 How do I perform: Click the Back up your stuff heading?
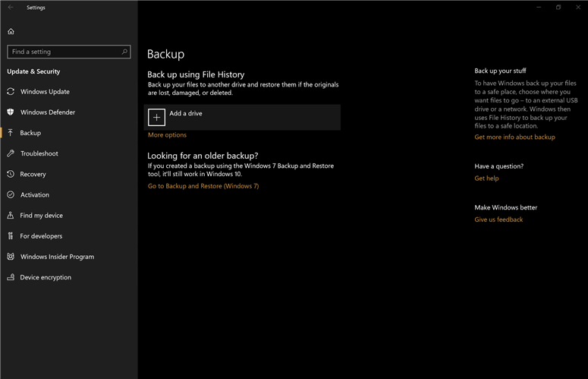500,71
